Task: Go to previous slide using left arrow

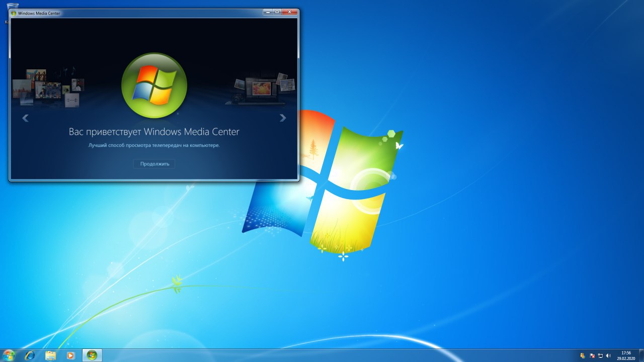Action: pyautogui.click(x=25, y=118)
